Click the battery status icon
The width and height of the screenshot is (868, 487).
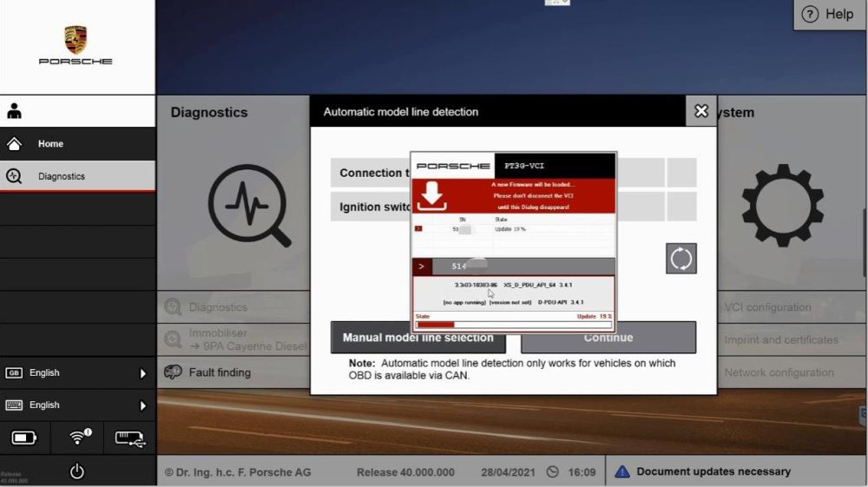24,438
